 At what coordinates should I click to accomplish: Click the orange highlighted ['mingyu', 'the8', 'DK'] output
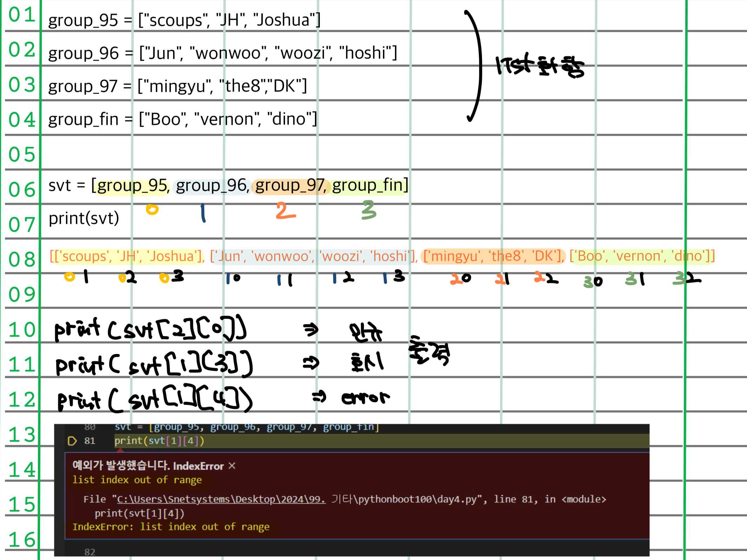coord(493,256)
